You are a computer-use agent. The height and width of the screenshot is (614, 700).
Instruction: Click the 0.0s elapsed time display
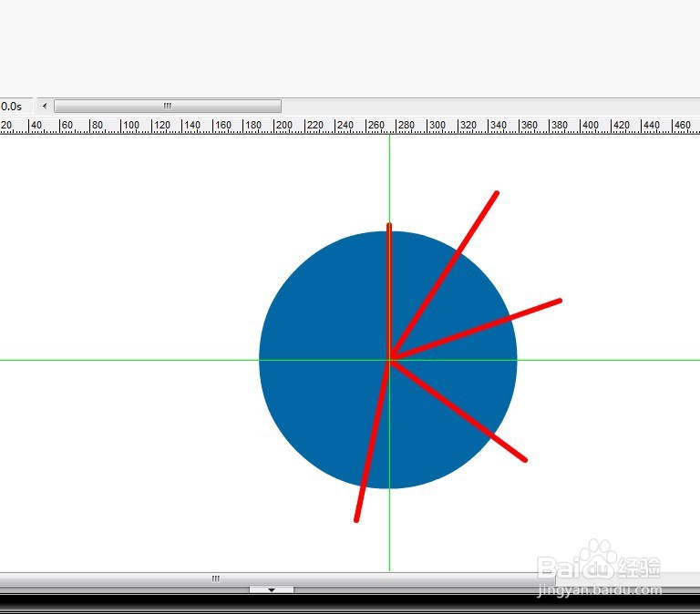[x=12, y=107]
